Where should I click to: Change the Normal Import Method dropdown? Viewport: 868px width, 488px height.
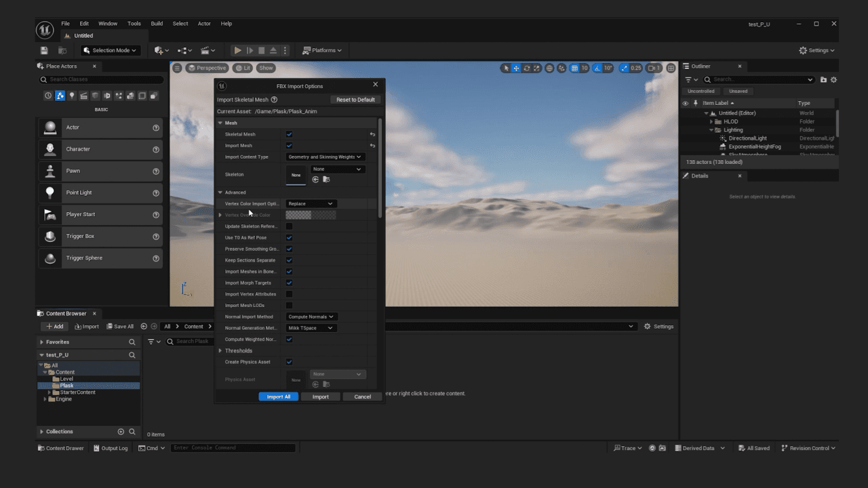tap(311, 317)
